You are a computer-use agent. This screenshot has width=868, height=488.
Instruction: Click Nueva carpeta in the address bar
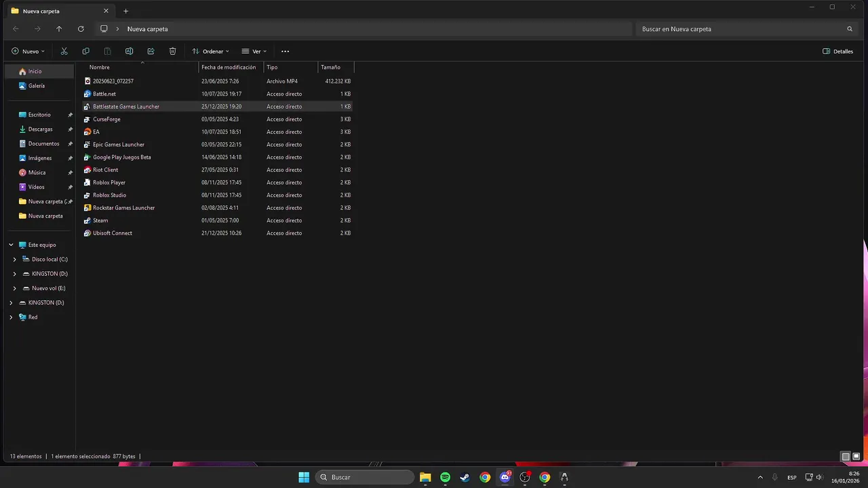(147, 29)
